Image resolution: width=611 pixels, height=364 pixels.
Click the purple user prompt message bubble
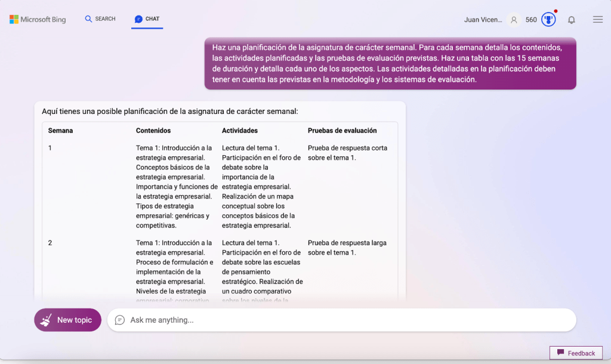click(x=390, y=64)
